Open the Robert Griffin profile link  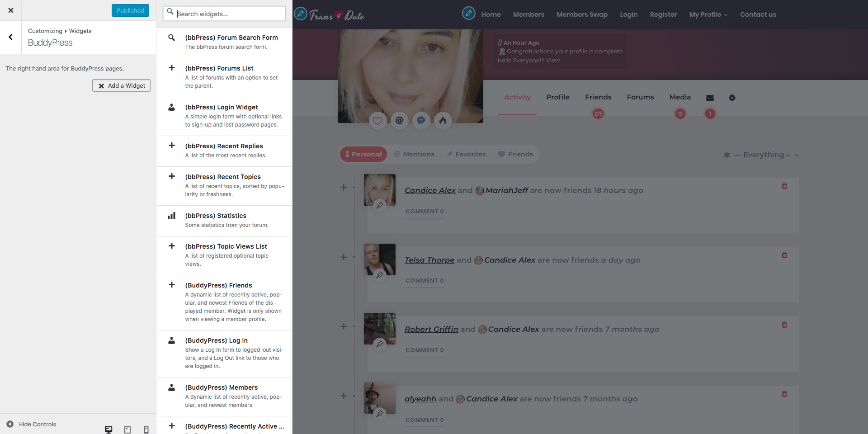[431, 329]
